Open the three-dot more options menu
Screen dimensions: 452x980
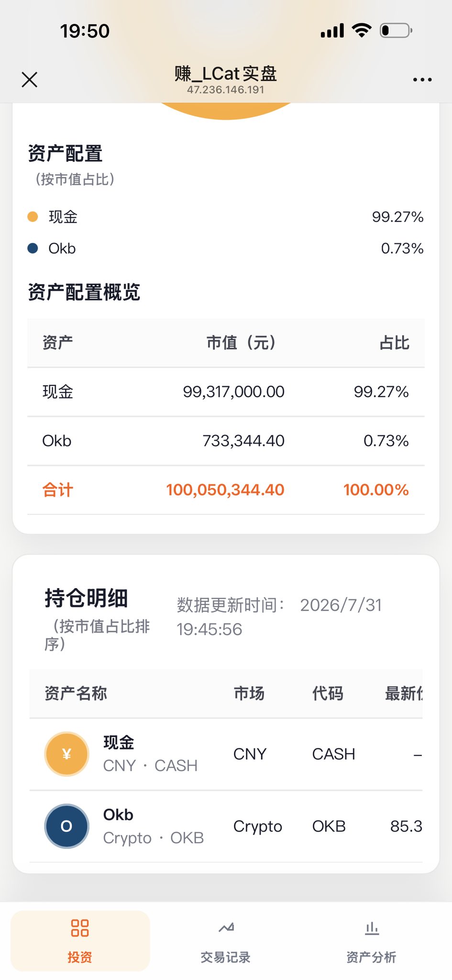422,79
